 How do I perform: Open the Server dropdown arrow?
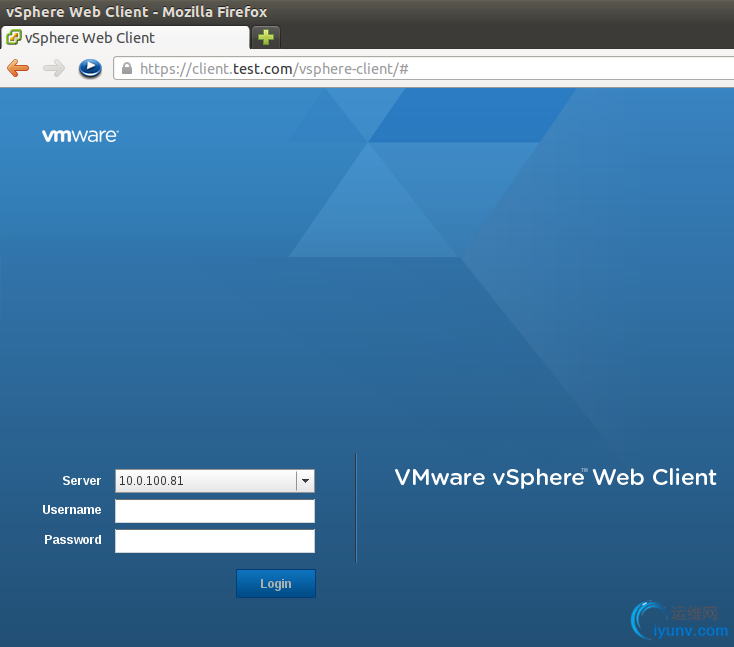point(305,481)
